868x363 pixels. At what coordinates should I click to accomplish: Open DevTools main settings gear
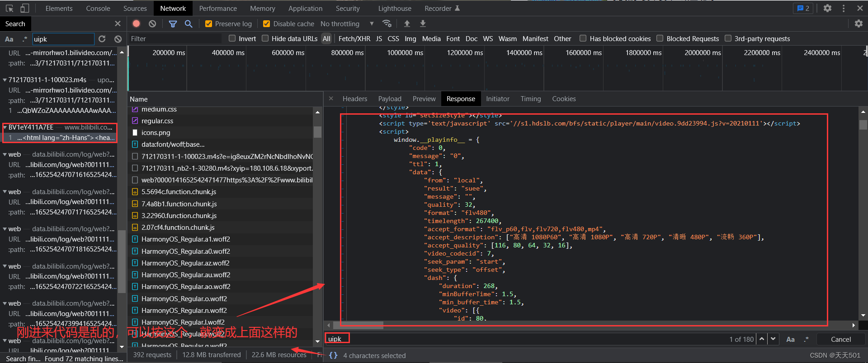tap(827, 8)
